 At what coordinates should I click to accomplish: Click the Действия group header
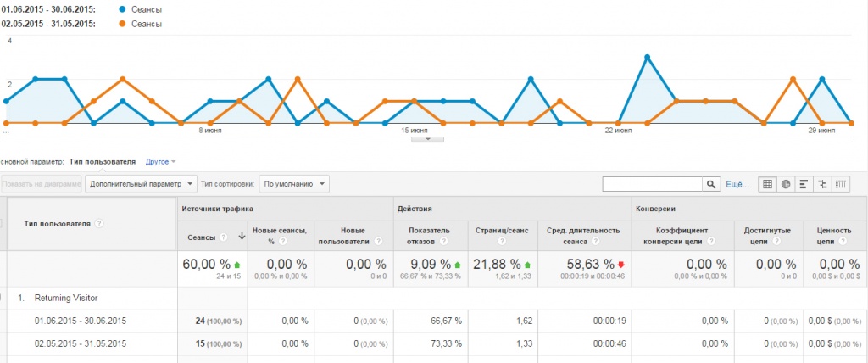coord(415,209)
